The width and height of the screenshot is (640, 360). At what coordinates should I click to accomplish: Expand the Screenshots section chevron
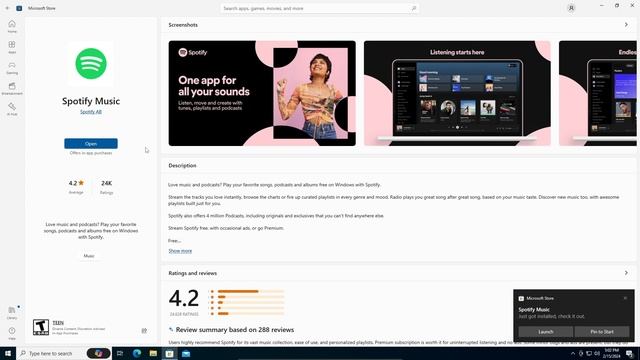626,25
